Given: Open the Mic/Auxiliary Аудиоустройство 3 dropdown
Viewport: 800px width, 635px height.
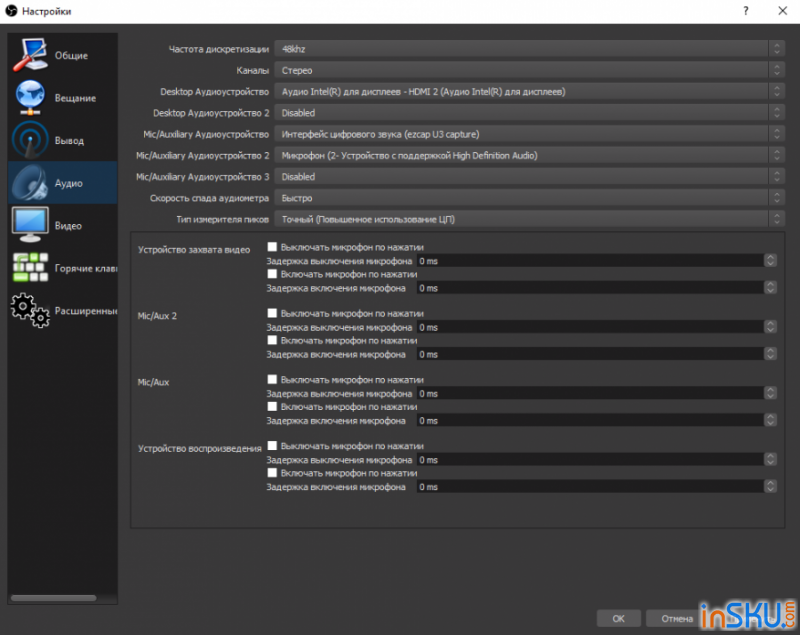Looking at the screenshot, I should point(529,176).
